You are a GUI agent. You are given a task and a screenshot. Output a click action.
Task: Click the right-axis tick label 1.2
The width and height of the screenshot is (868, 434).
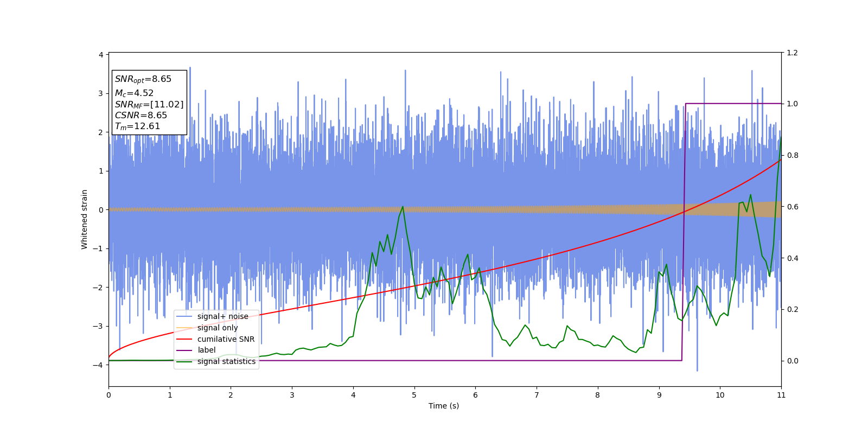(792, 53)
